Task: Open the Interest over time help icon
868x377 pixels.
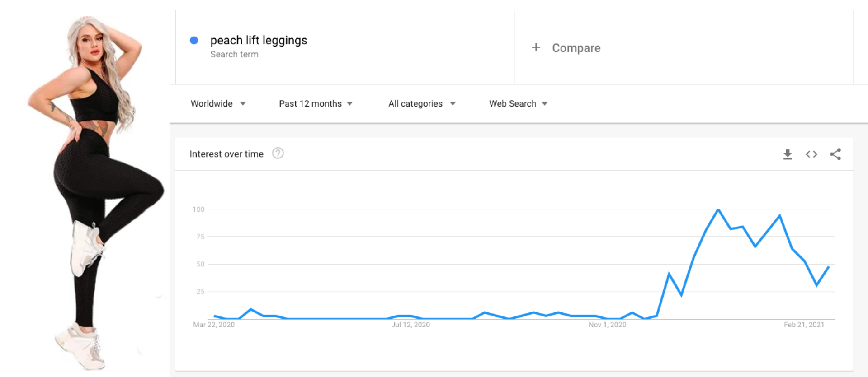Action: pos(278,154)
